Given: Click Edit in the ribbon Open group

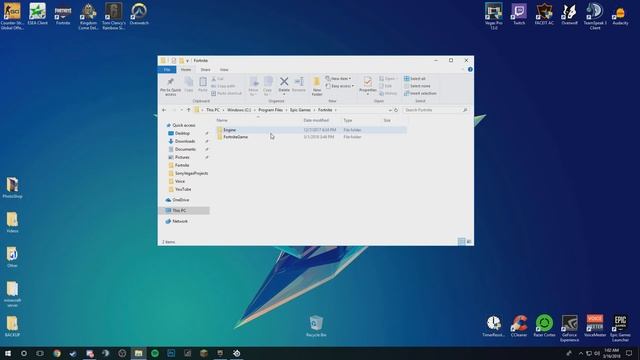Looking at the screenshot, I should [x=386, y=86].
